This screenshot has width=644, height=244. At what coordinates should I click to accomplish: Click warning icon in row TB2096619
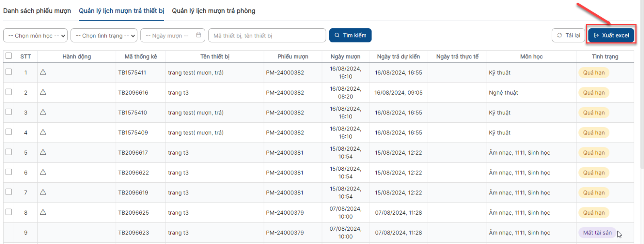point(43,192)
